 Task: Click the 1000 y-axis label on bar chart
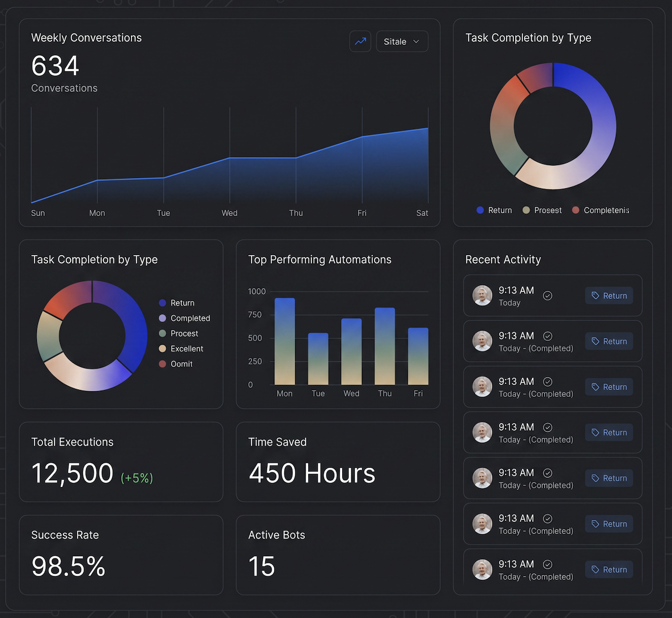coord(257,291)
